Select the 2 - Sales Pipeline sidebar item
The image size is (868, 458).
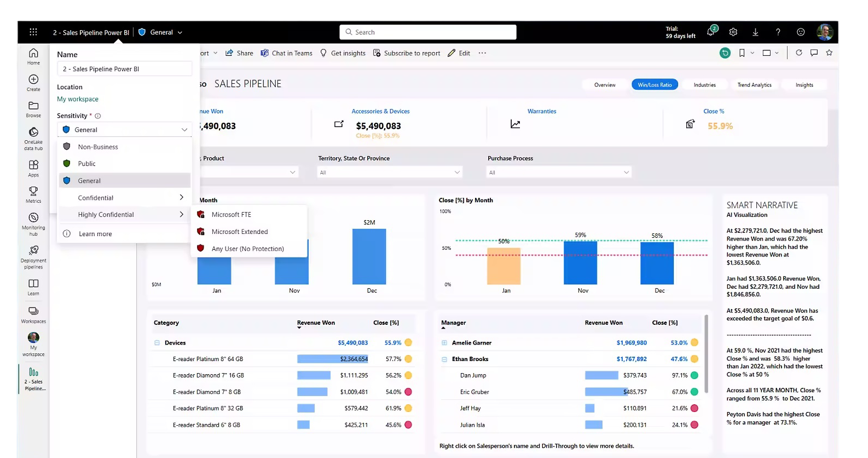[x=34, y=379]
